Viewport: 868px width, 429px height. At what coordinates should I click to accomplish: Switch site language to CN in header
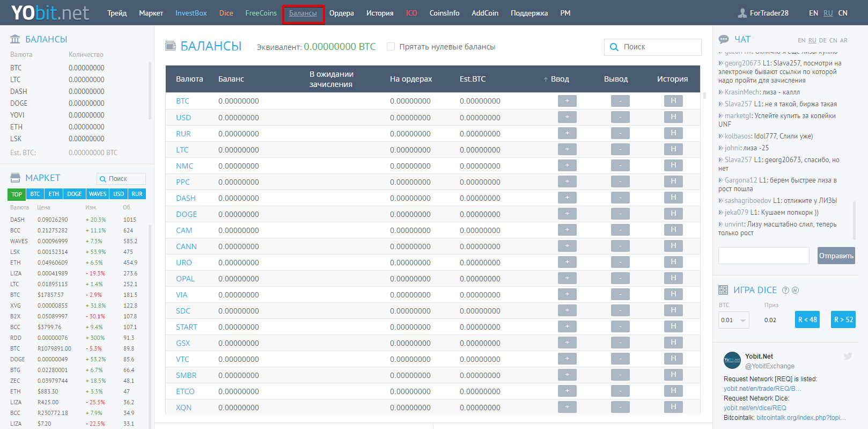coord(843,13)
